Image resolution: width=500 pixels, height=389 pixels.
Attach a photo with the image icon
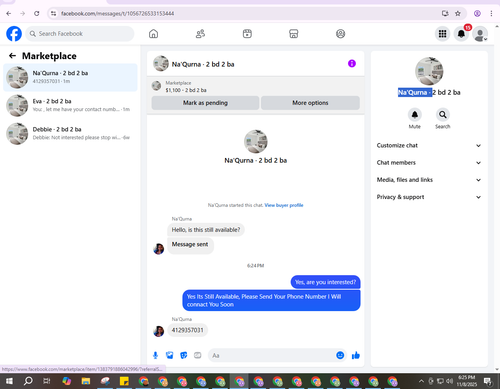pyautogui.click(x=170, y=355)
